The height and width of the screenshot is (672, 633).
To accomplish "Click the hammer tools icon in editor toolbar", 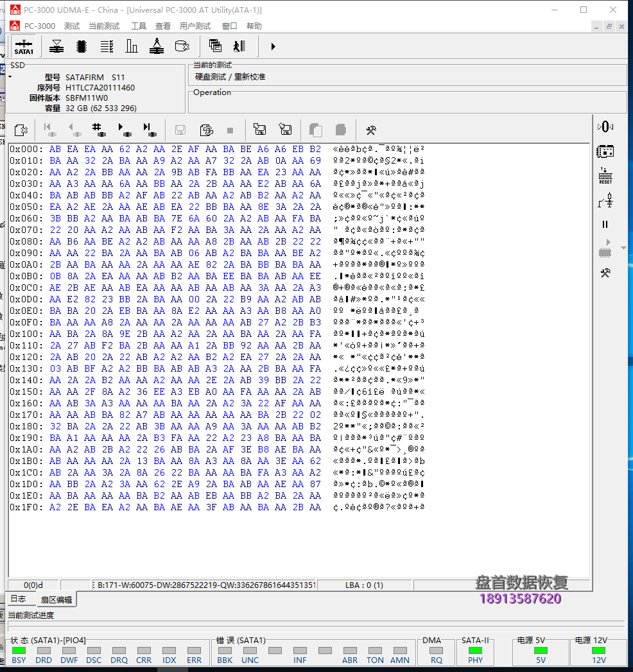I will [370, 130].
